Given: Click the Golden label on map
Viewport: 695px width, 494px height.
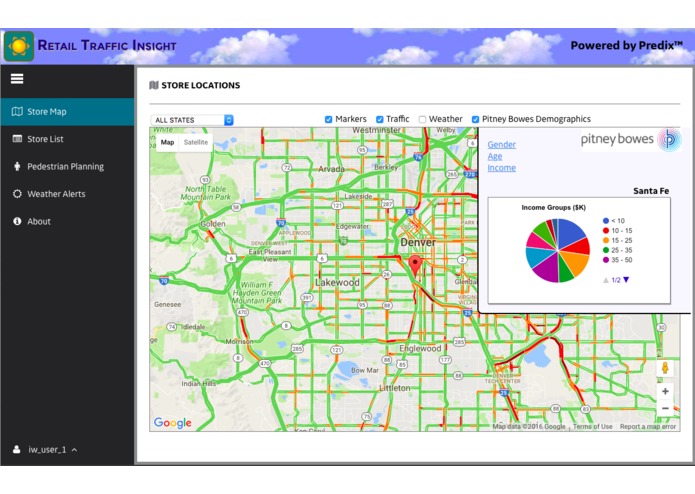Looking at the screenshot, I should (213, 224).
